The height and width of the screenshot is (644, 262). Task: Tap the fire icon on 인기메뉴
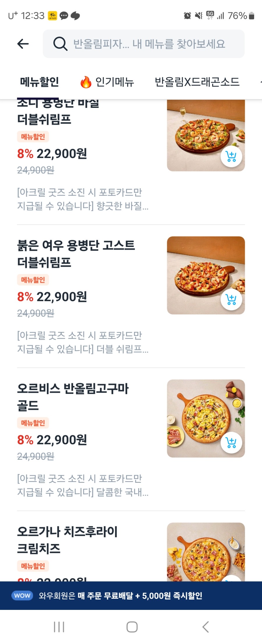pos(86,82)
